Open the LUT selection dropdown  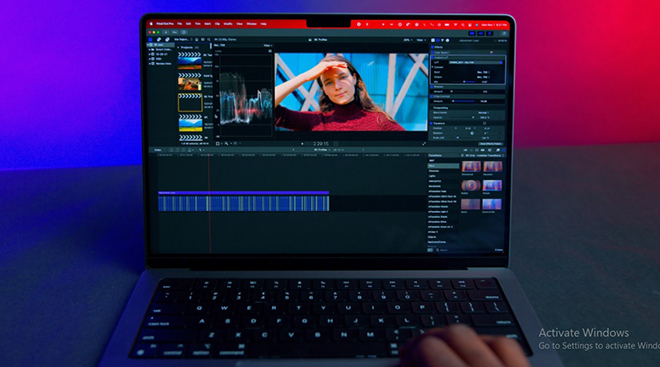click(x=476, y=62)
